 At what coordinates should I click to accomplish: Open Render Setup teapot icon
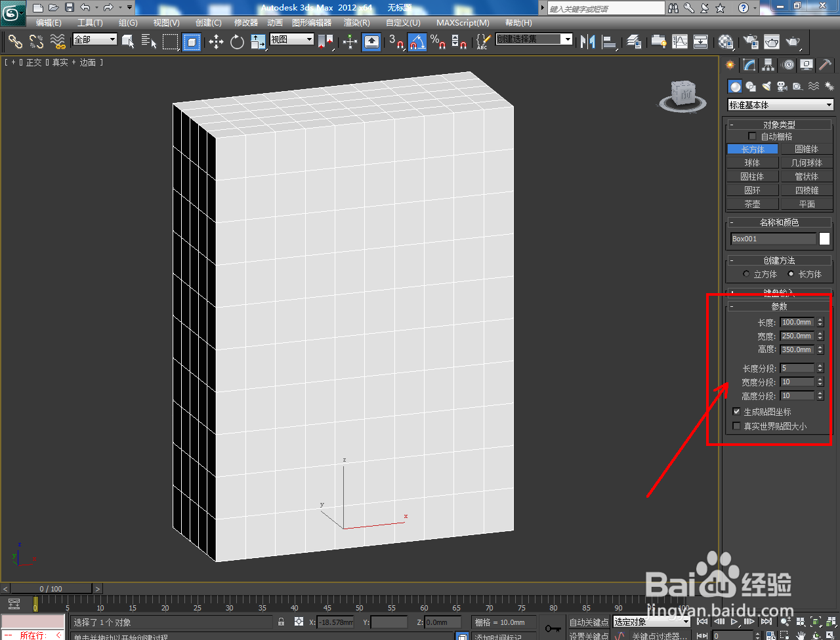[x=750, y=41]
